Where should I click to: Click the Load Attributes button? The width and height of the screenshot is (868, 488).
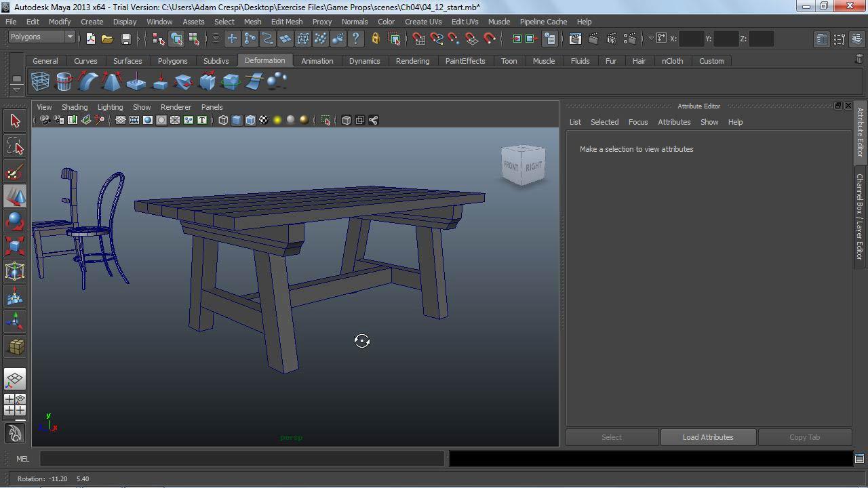coord(708,437)
